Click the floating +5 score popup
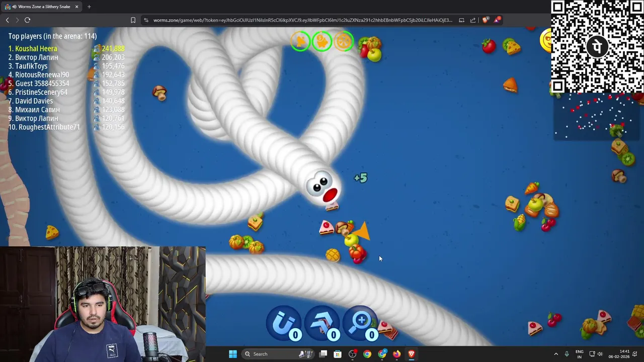 pyautogui.click(x=361, y=178)
